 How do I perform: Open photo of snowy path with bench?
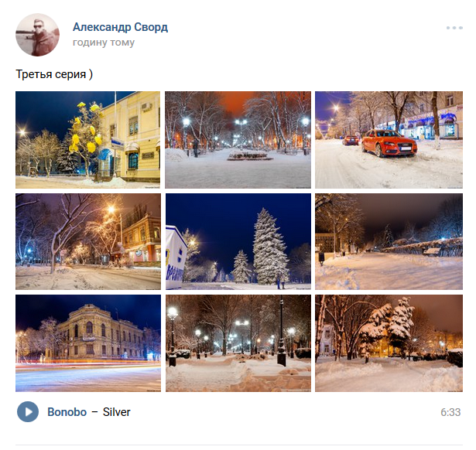389,242
